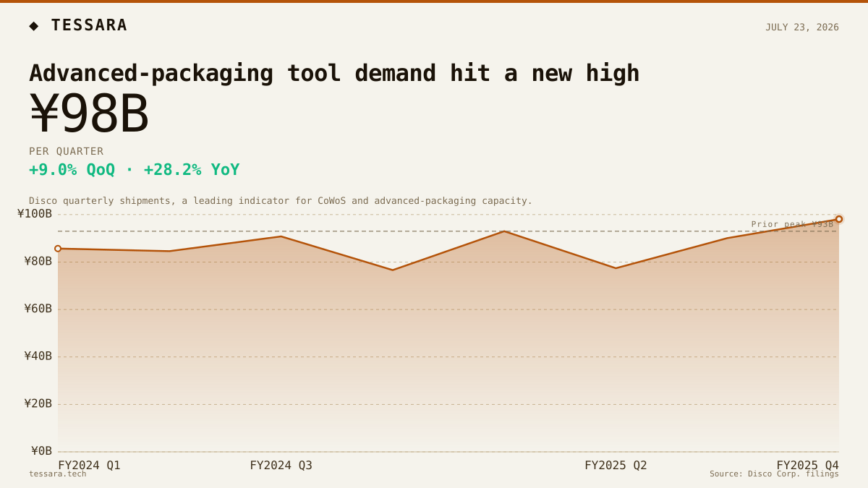Click the PER QUARTER label

pyautogui.click(x=67, y=151)
